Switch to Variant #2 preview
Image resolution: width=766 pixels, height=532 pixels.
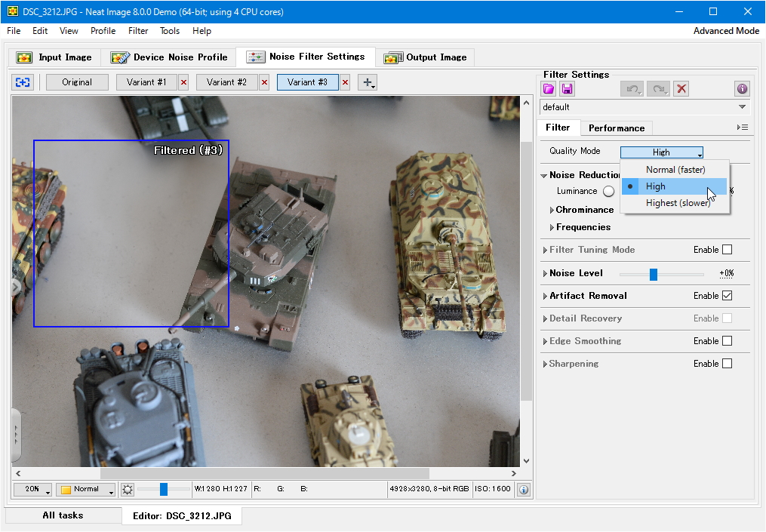pyautogui.click(x=226, y=82)
